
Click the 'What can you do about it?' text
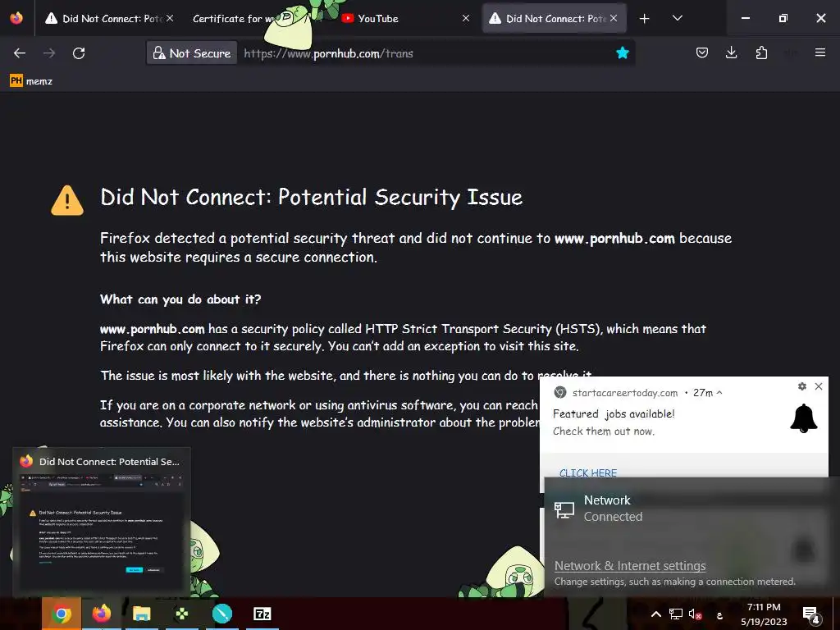point(180,299)
